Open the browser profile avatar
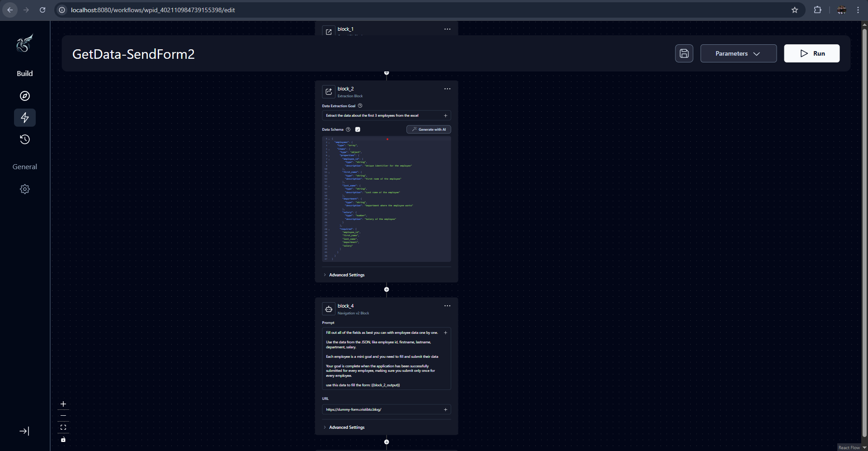The height and width of the screenshot is (451, 868). (841, 10)
